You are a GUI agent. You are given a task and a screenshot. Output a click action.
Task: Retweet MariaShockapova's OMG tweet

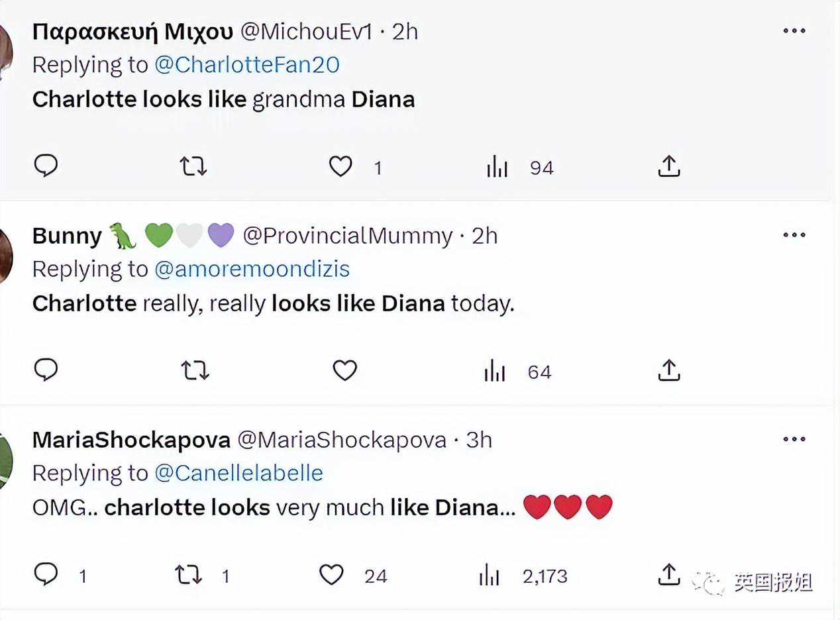coord(189,575)
